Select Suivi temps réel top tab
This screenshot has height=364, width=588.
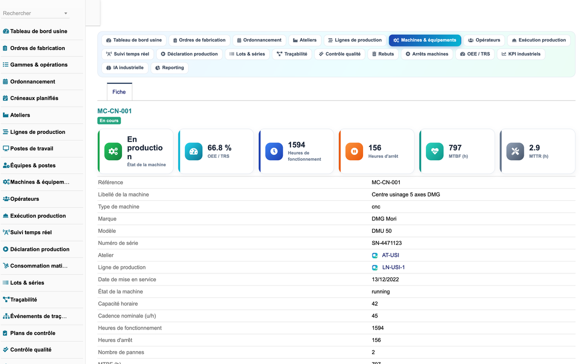(x=128, y=54)
